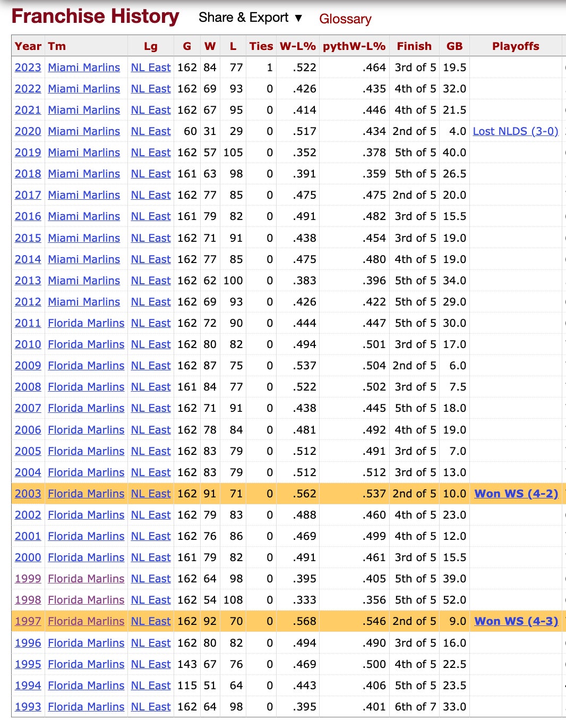Viewport: 566px width, 728px height.
Task: Open the 1998 season year link
Action: coord(28,600)
